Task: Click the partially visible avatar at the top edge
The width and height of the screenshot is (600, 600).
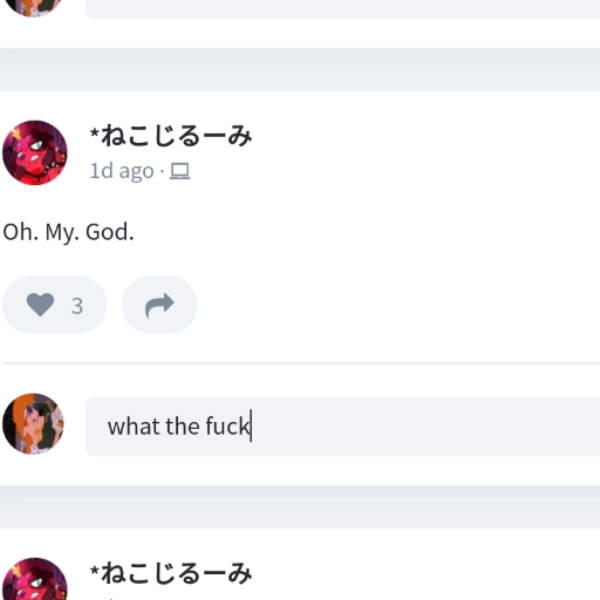Action: point(33,8)
